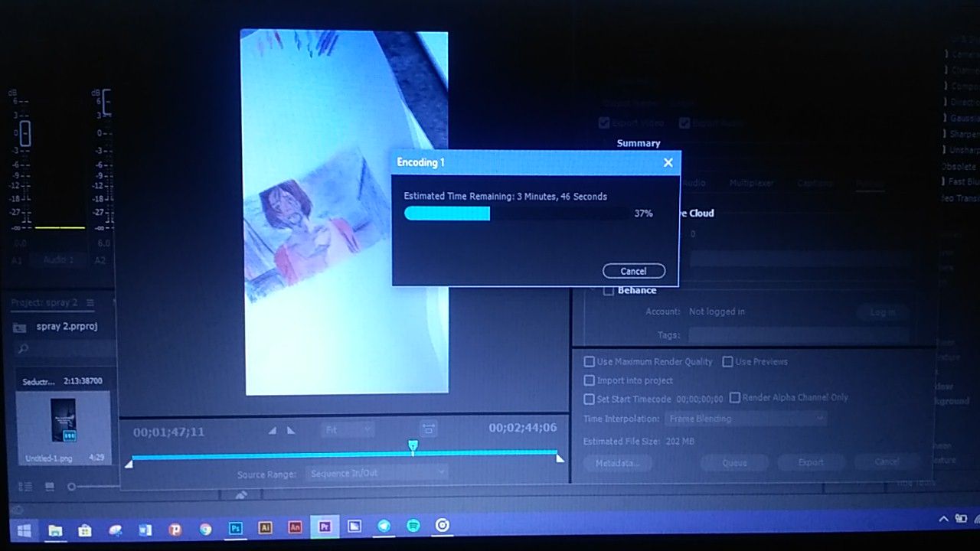
Task: Open the Source Range dropdown
Action: pyautogui.click(x=377, y=473)
